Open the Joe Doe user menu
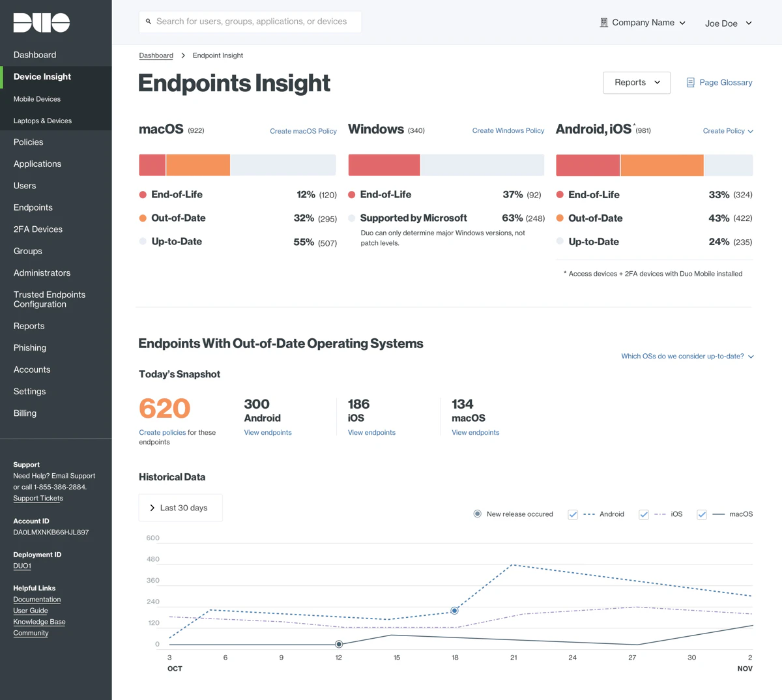Viewport: 782px width, 700px height. pyautogui.click(x=729, y=23)
